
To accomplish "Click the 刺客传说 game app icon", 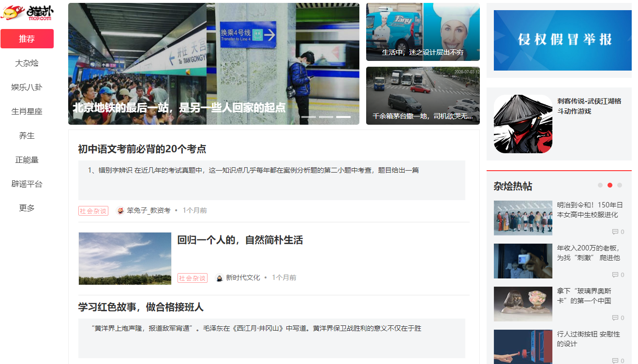I will click(x=523, y=124).
